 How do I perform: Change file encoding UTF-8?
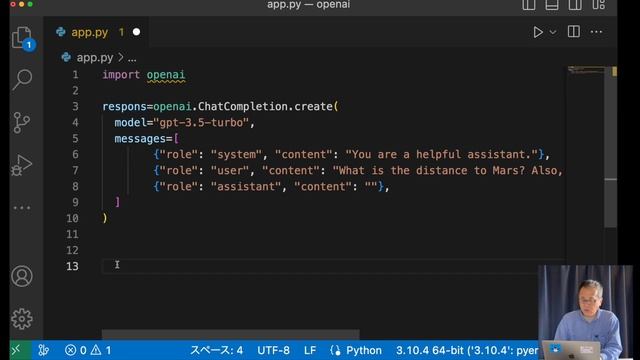click(x=273, y=350)
